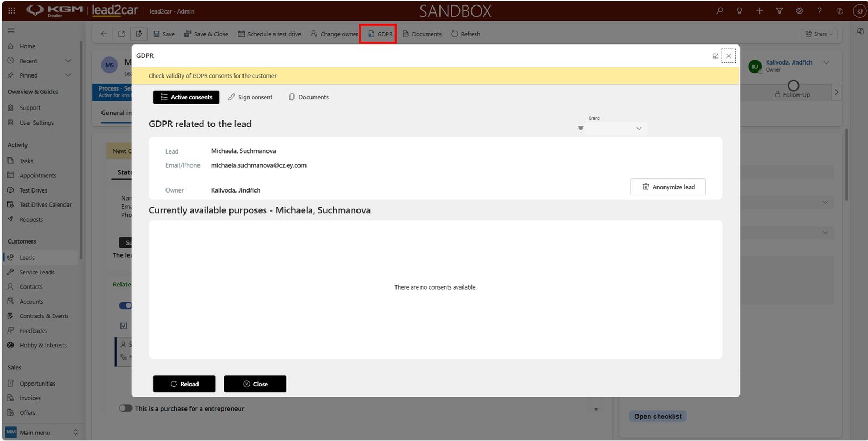Click the Close button in dialog
868x441 pixels.
click(x=255, y=384)
